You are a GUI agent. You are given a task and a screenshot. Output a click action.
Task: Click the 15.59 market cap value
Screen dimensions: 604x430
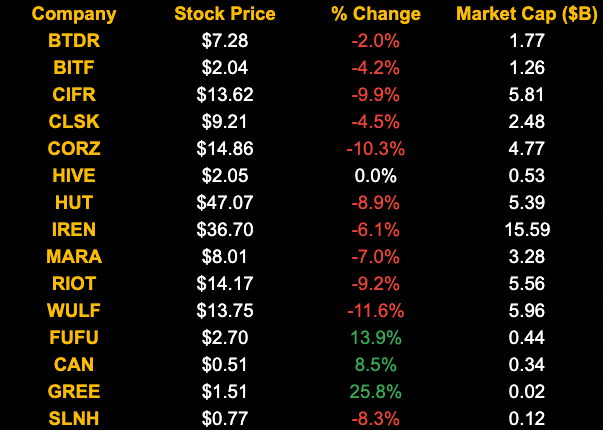click(526, 230)
